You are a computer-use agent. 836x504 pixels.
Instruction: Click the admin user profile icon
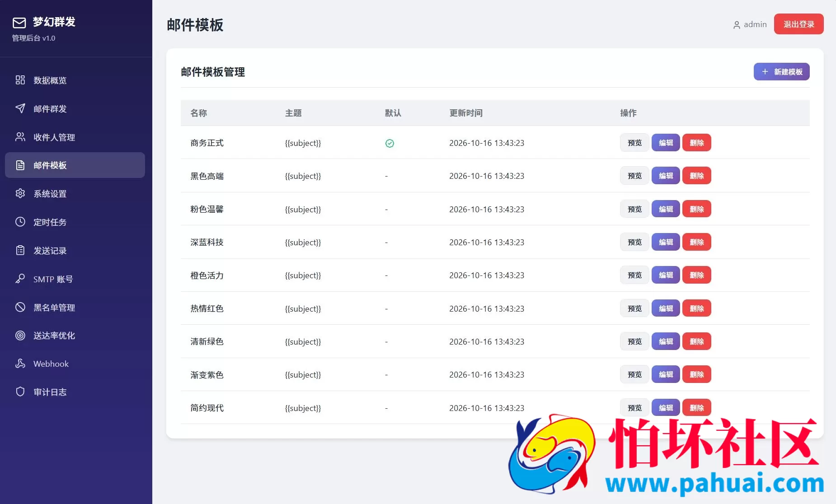pyautogui.click(x=737, y=25)
